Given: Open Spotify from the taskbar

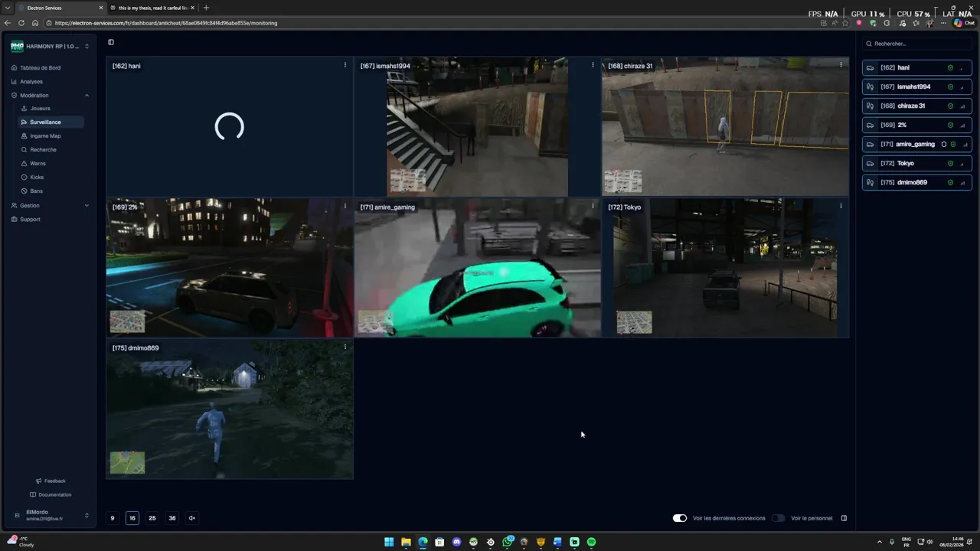Looking at the screenshot, I should pyautogui.click(x=591, y=542).
